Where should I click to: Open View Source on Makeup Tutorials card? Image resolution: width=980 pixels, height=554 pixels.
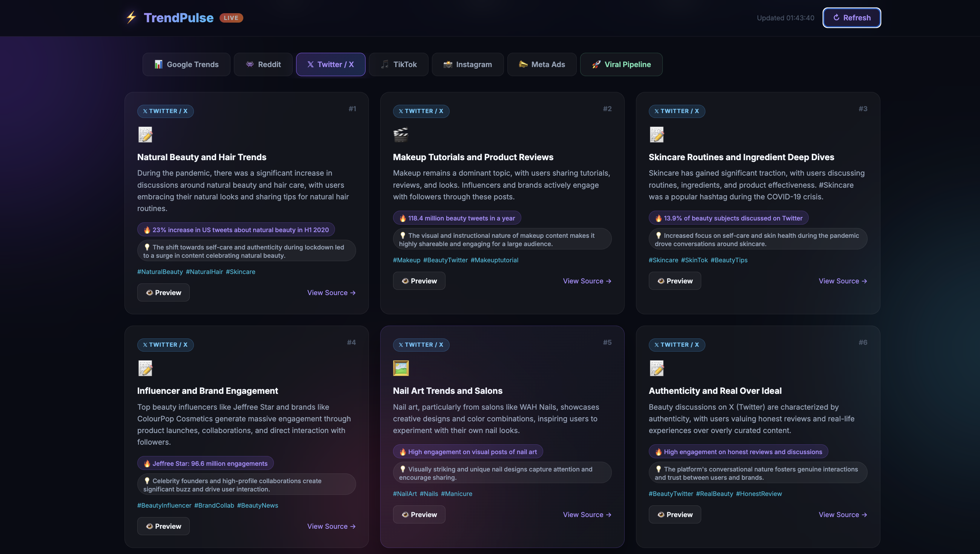point(587,281)
